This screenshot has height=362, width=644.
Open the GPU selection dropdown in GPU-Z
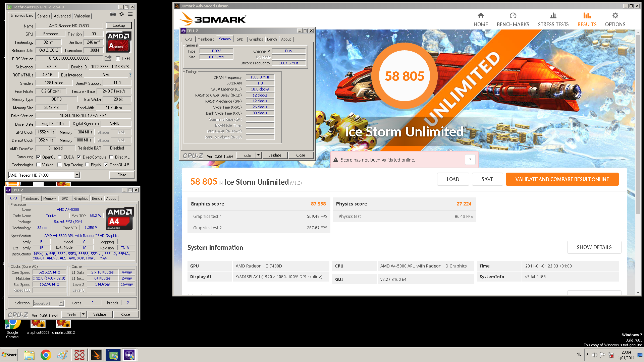77,175
